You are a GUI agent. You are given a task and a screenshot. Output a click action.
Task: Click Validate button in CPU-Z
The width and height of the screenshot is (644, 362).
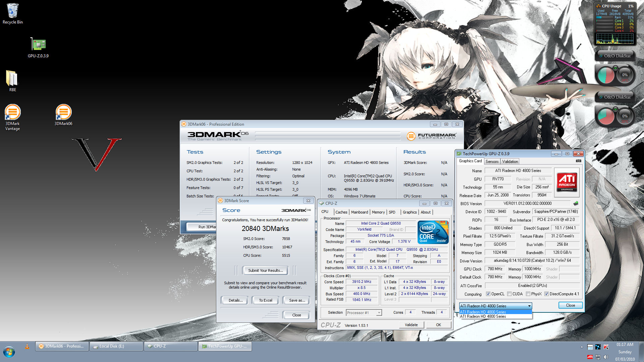[411, 325]
